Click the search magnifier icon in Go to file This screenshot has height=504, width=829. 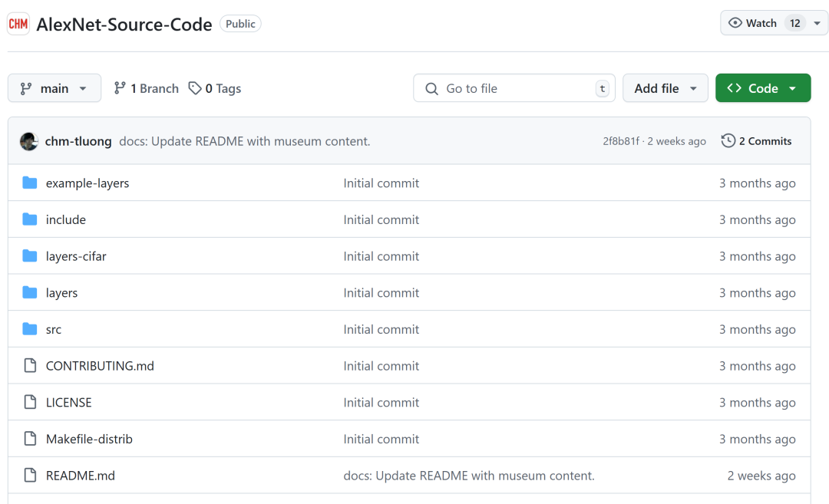tap(431, 88)
